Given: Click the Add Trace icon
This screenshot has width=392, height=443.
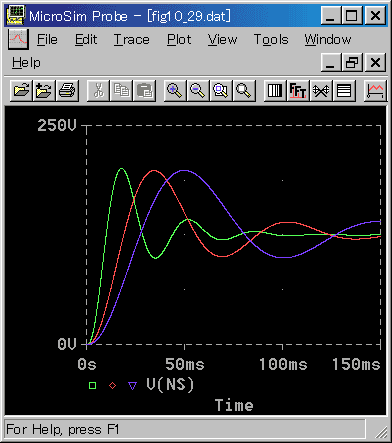Looking at the screenshot, I should [375, 90].
